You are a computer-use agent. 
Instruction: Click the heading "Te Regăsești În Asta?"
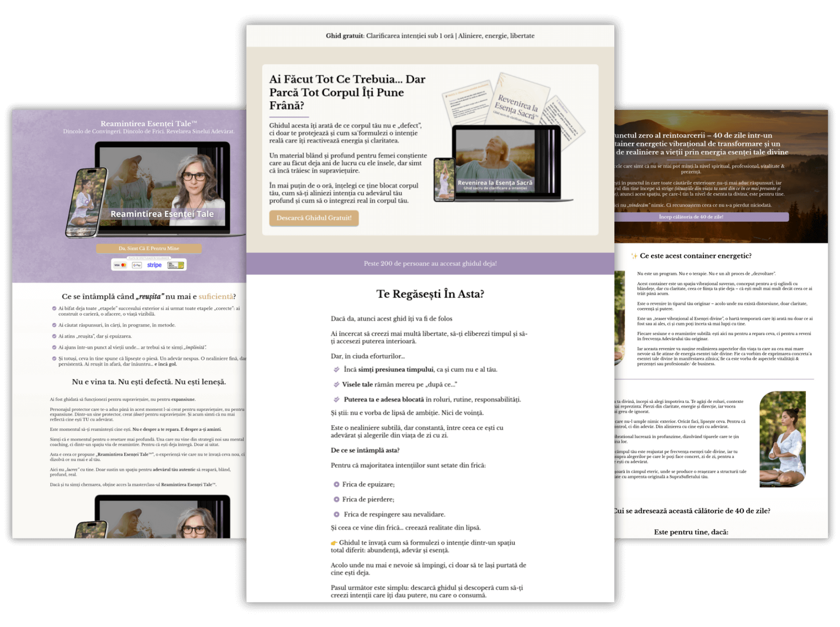click(430, 294)
